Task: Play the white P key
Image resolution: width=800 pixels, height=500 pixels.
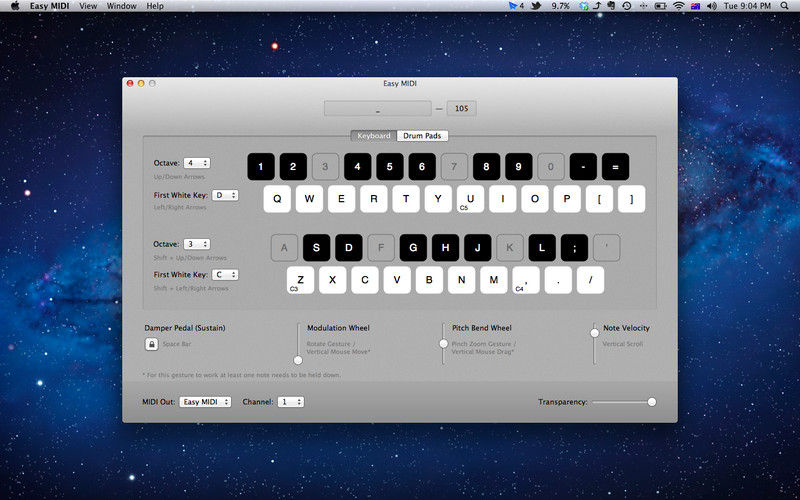Action: (x=567, y=199)
